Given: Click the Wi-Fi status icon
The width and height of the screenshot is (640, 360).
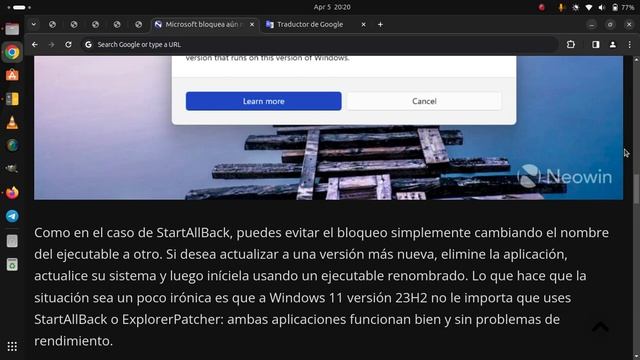Looking at the screenshot, I should point(588,7).
